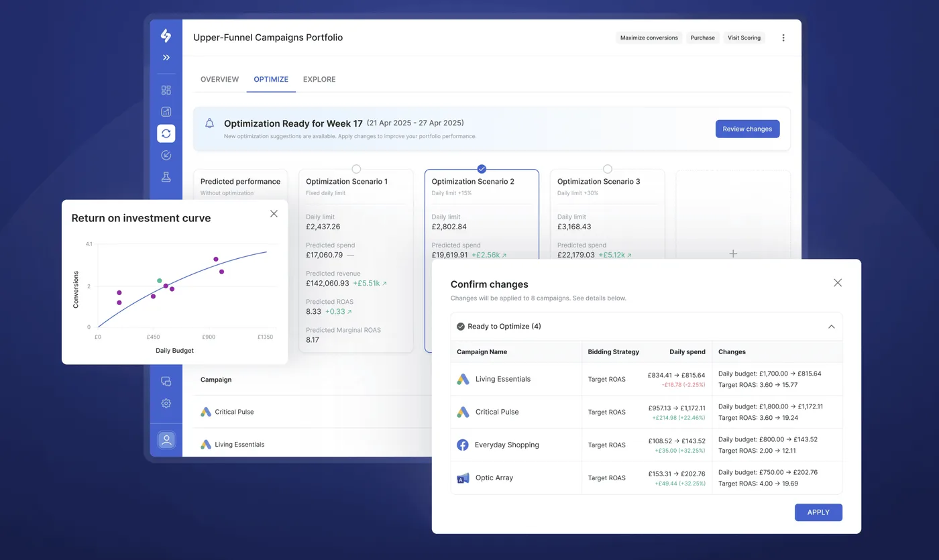The height and width of the screenshot is (560, 939).
Task: Switch to the OVERVIEW tab
Action: [x=219, y=79]
